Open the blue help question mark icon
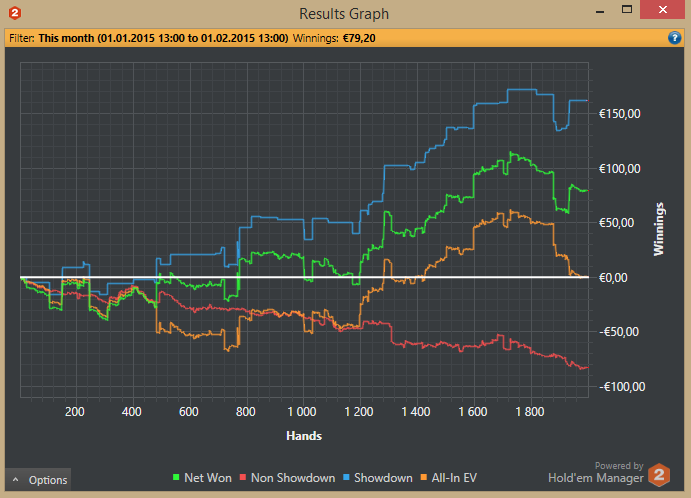Screen dimensions: 691x498 pos(674,38)
